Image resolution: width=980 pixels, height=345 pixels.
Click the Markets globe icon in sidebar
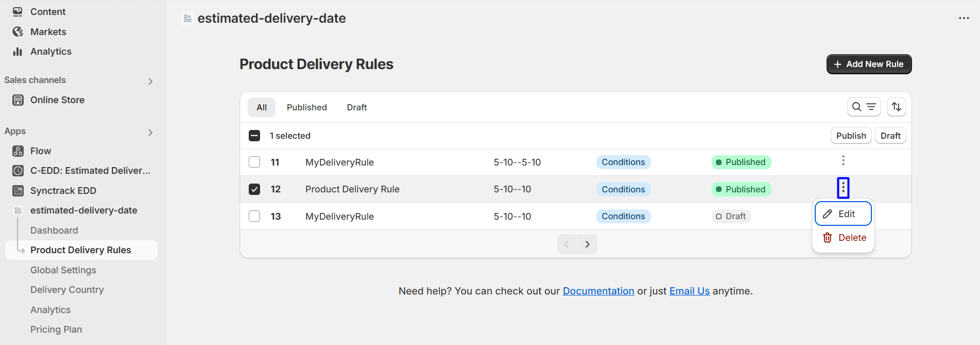pos(18,32)
